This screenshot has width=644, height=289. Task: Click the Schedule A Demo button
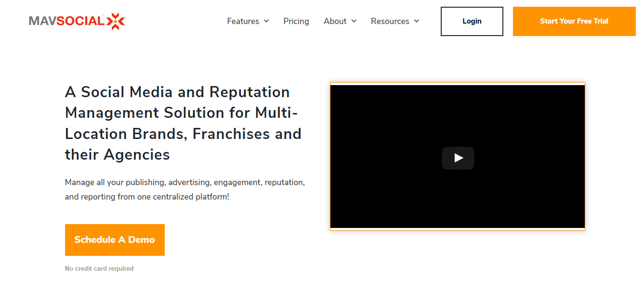(x=115, y=240)
